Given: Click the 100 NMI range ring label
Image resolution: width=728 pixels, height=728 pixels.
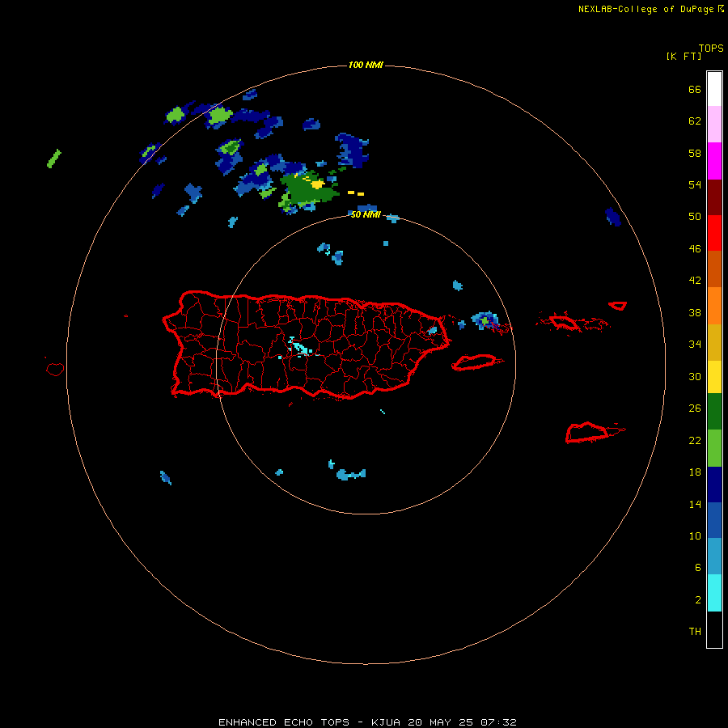Looking at the screenshot, I should (366, 65).
